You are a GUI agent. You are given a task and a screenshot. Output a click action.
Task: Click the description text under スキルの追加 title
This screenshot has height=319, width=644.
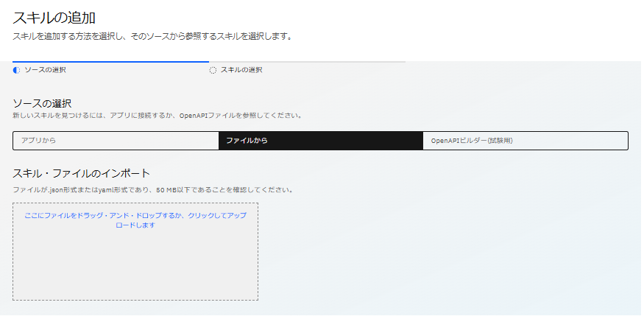pos(152,36)
